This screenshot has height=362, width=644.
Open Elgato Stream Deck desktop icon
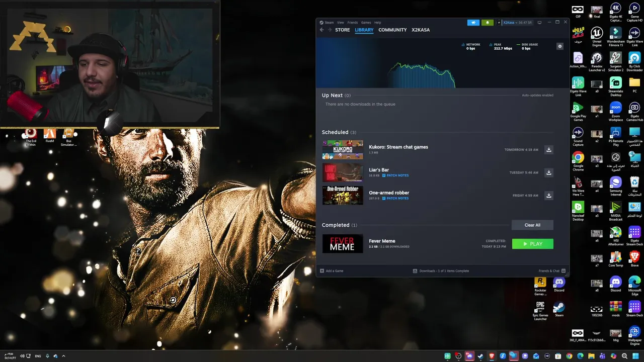[634, 236]
